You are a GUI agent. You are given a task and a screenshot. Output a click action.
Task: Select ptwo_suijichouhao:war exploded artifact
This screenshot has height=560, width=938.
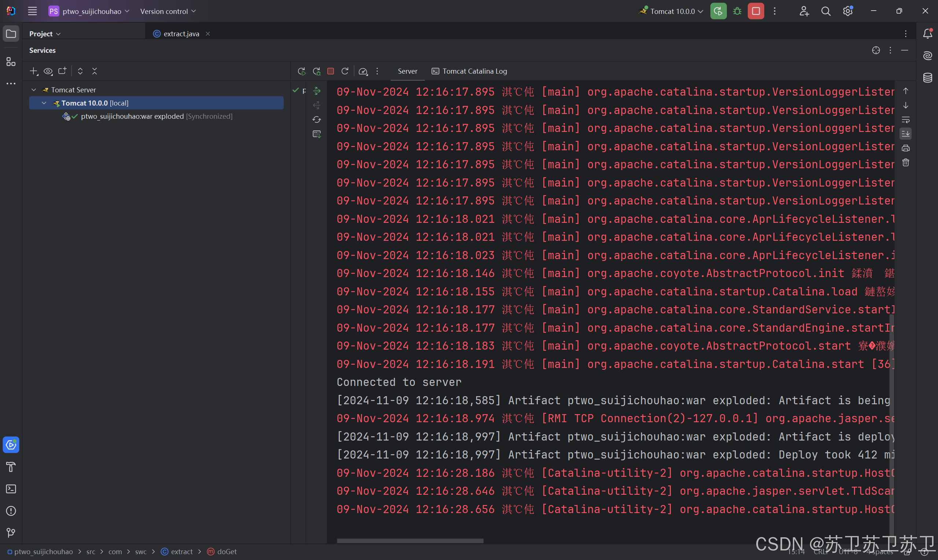(132, 116)
